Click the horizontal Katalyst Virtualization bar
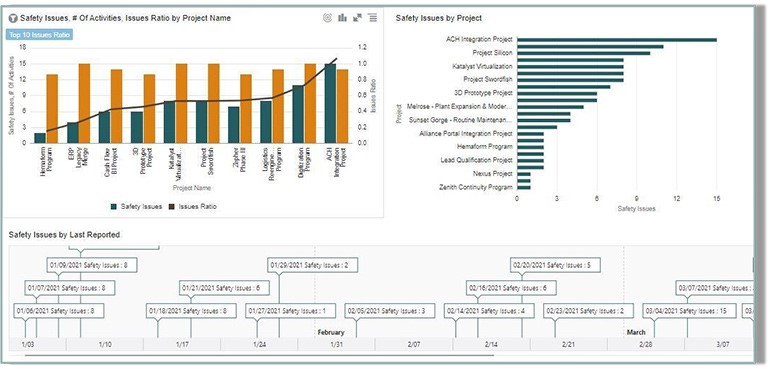Viewport: 770px width, 369px height. (x=570, y=67)
